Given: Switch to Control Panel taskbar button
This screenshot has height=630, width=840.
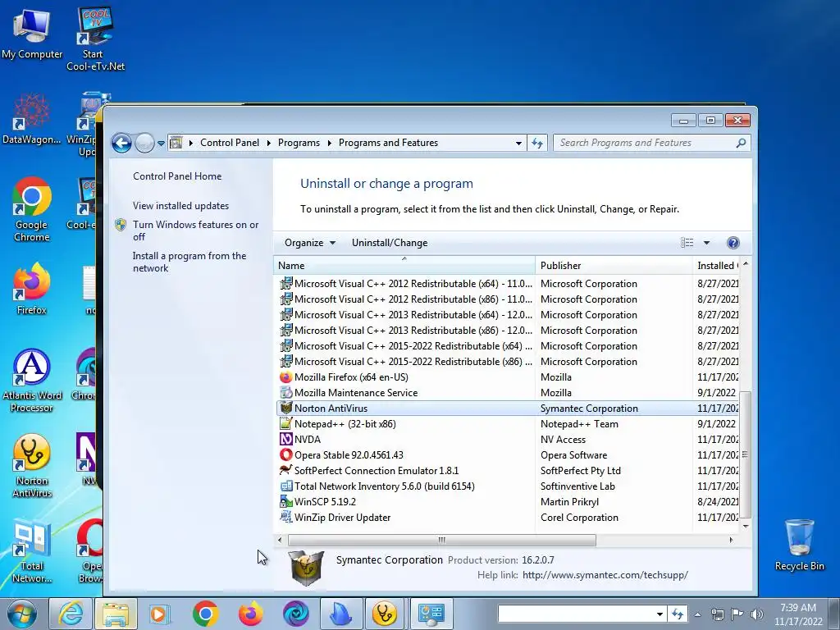Looking at the screenshot, I should [x=431, y=614].
